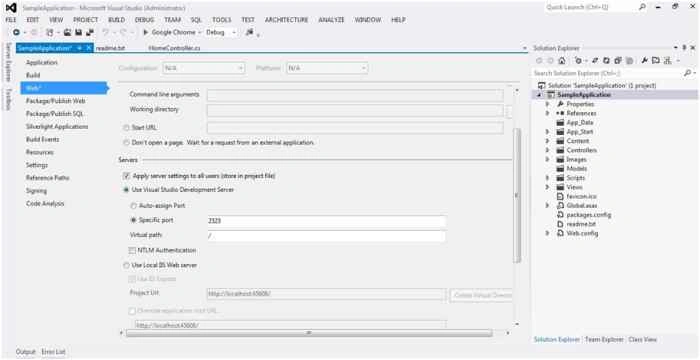This screenshot has height=360, width=700.
Task: Click the Preview Selected Items icon
Action: (x=655, y=60)
